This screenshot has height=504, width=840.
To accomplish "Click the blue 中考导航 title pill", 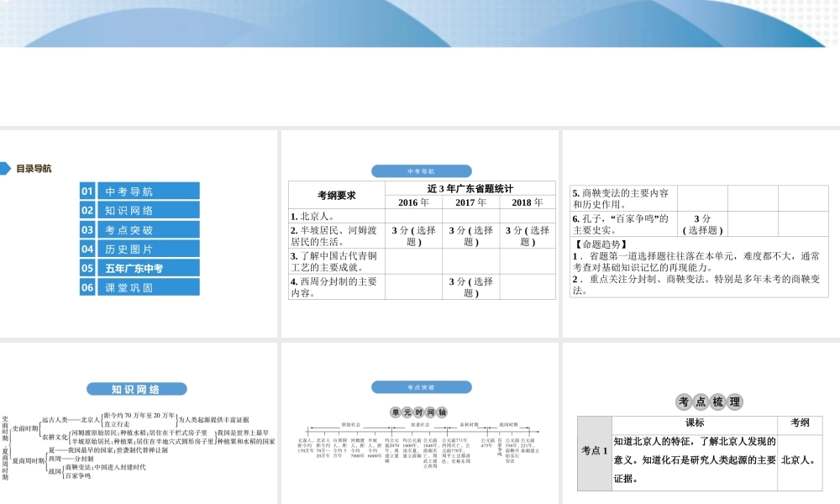I will point(421,171).
